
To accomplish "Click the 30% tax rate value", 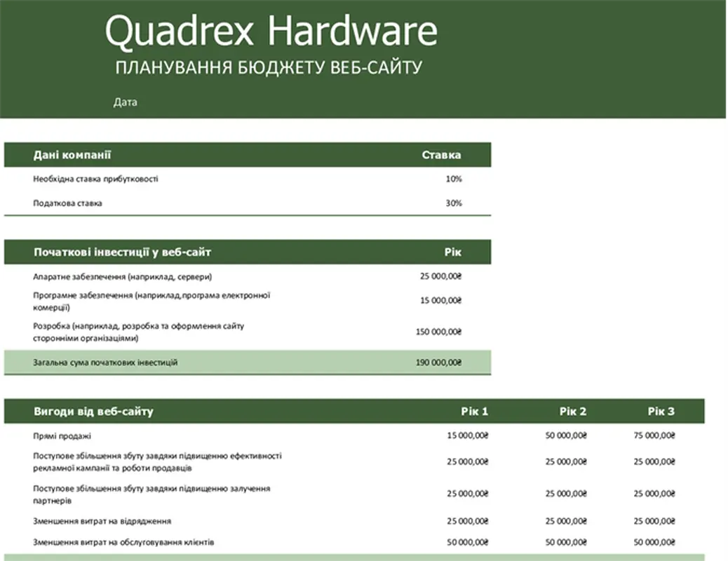I will (454, 203).
